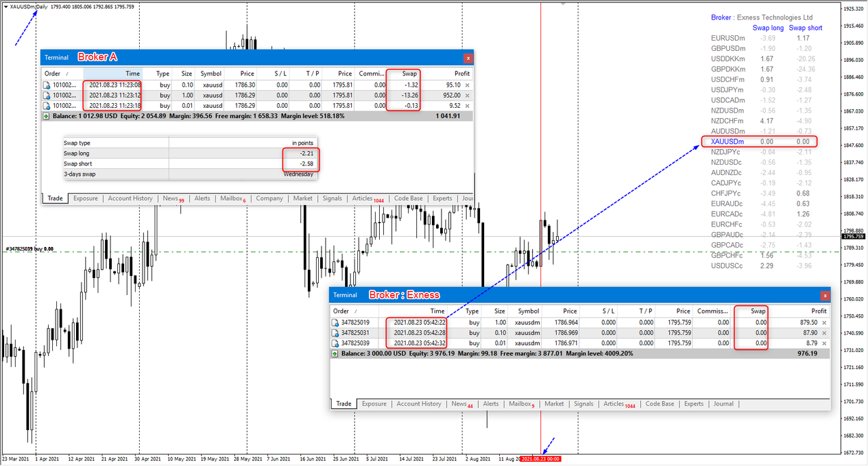Sort Exness orders by Size column header
Image resolution: width=868 pixels, height=466 pixels.
495,311
